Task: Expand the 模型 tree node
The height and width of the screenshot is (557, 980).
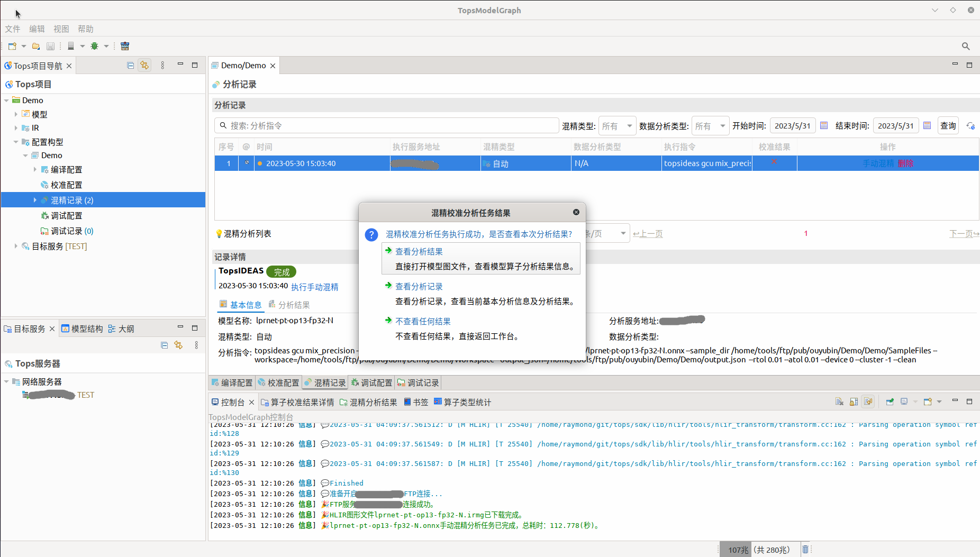Action: coord(16,114)
